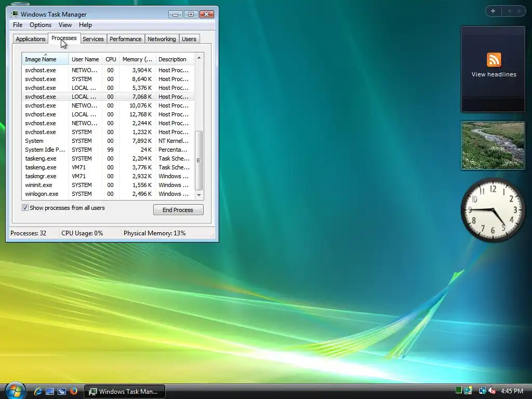Click the Task Manager title bar icon

(14, 14)
